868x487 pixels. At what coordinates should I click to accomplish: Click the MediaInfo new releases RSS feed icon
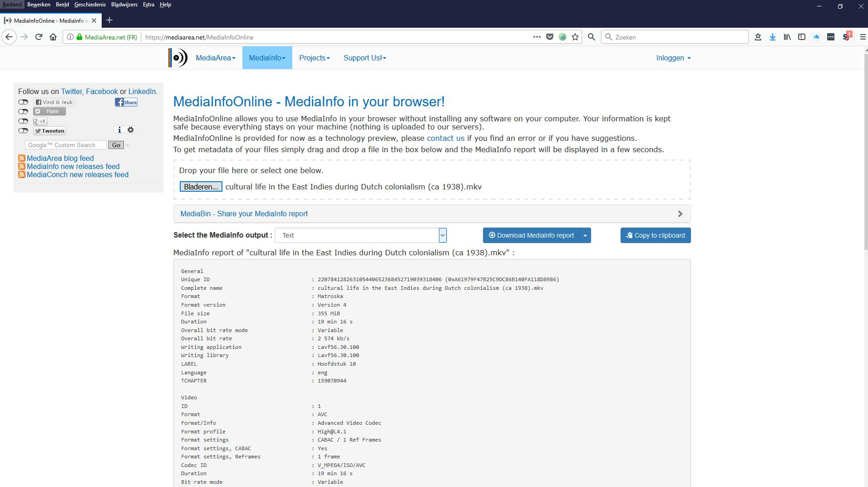(21, 166)
